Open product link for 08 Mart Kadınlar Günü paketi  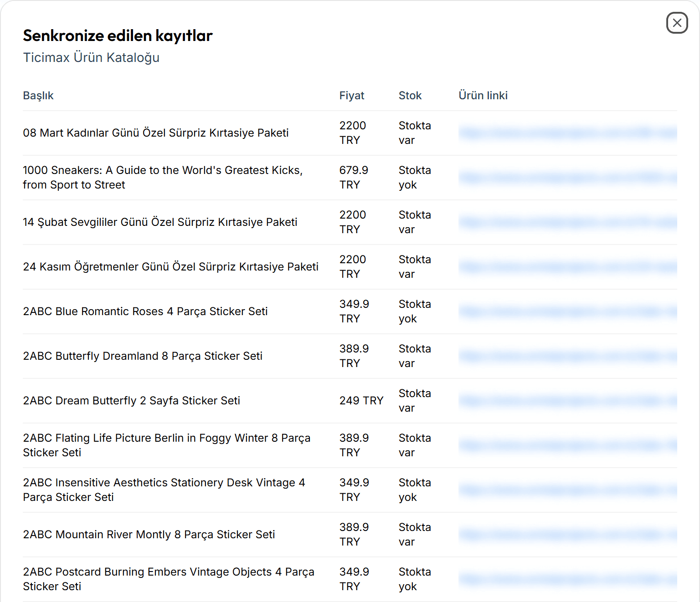pos(568,133)
